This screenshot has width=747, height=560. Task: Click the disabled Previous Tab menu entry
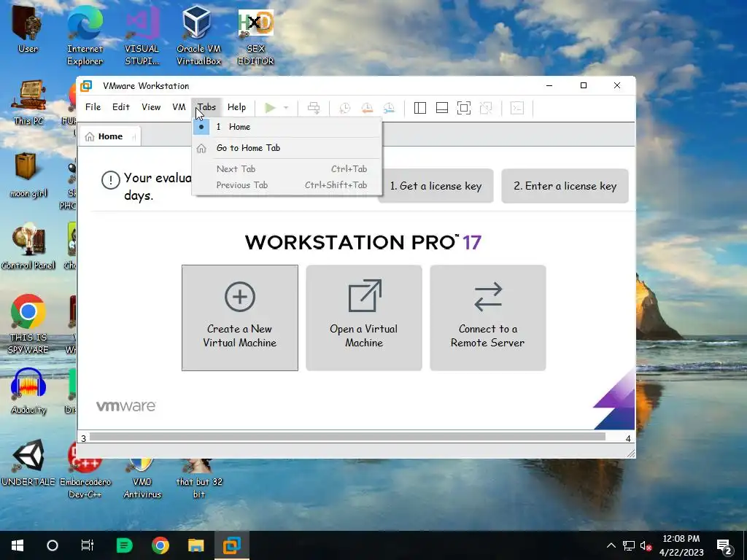click(286, 185)
